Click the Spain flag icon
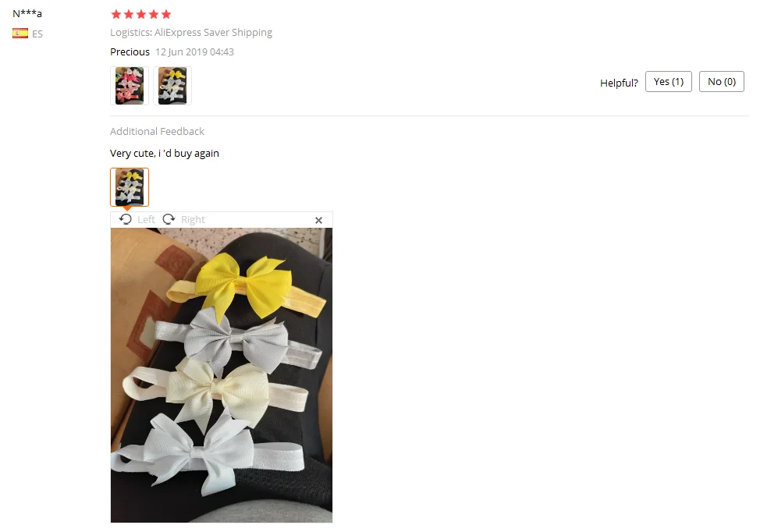 tap(20, 33)
